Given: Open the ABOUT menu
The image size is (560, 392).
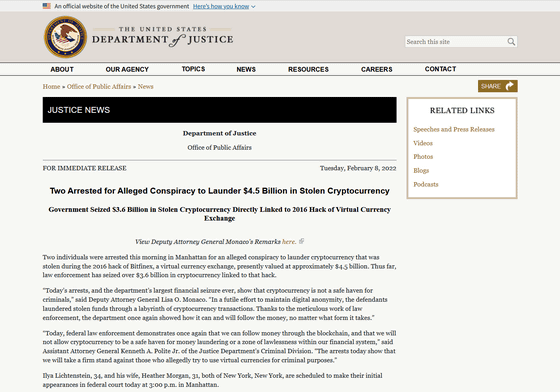Looking at the screenshot, I should point(62,69).
